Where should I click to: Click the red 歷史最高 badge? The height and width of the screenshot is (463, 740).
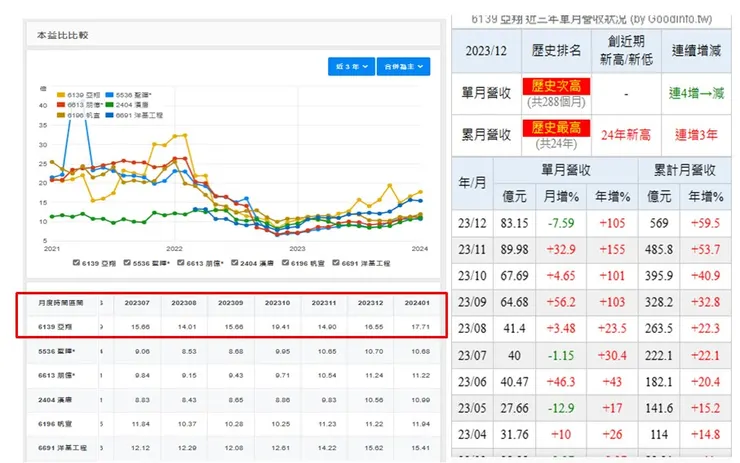pos(556,128)
